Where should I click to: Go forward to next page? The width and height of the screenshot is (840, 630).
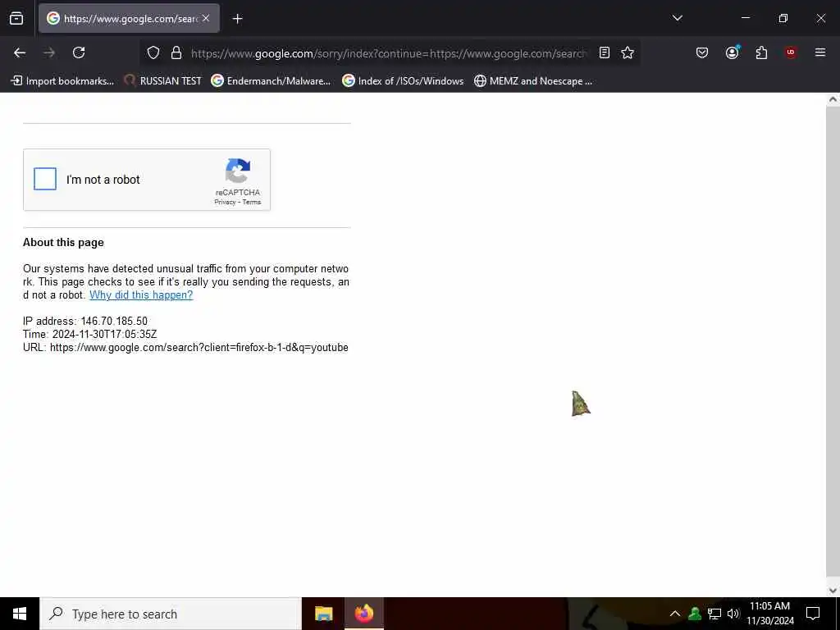pyautogui.click(x=49, y=52)
